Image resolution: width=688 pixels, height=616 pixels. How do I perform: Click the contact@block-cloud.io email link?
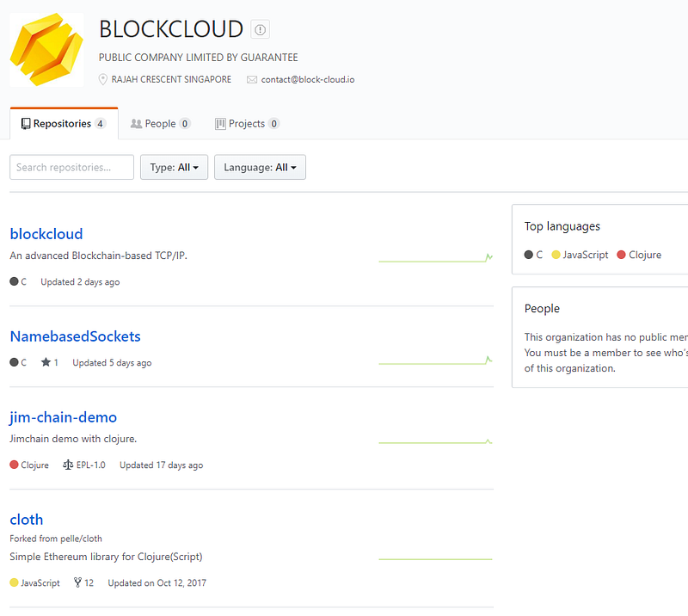[308, 79]
